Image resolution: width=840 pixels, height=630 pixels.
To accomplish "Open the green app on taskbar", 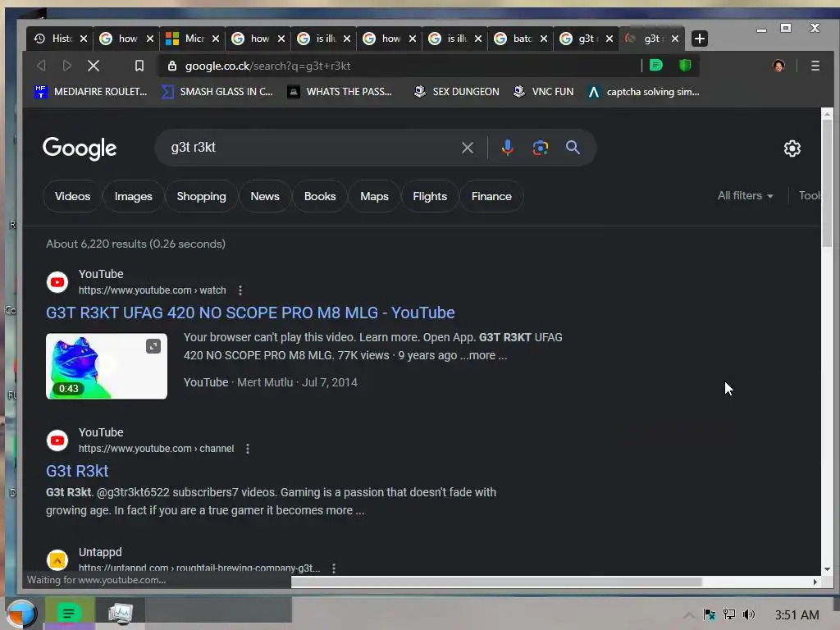I will [x=70, y=613].
